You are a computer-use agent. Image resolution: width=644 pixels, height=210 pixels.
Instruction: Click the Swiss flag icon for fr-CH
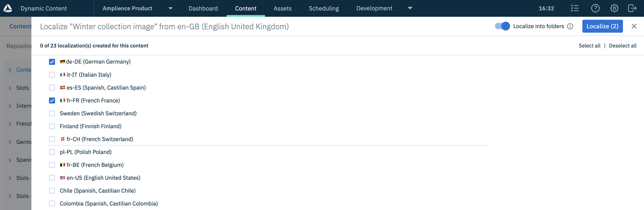[x=62, y=139]
